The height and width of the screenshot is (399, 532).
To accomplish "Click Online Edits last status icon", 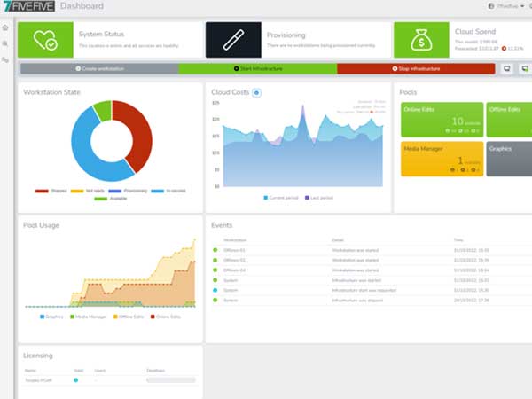I will point(473,130).
